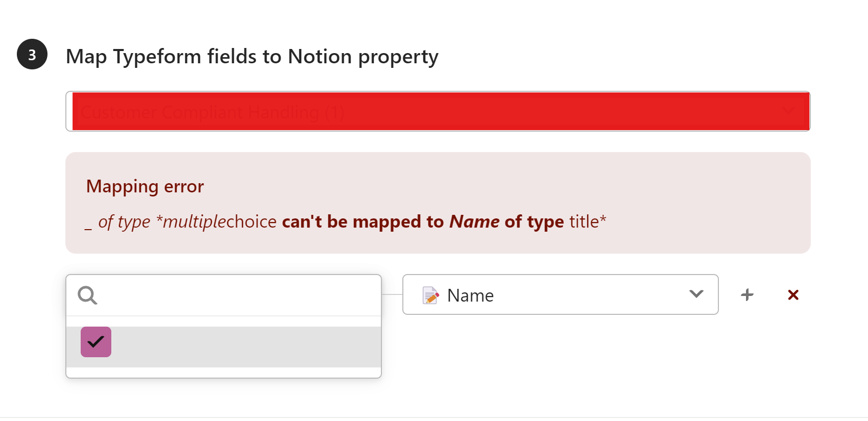This screenshot has height=421, width=868.
Task: Click the magnifier search icon
Action: (x=87, y=295)
